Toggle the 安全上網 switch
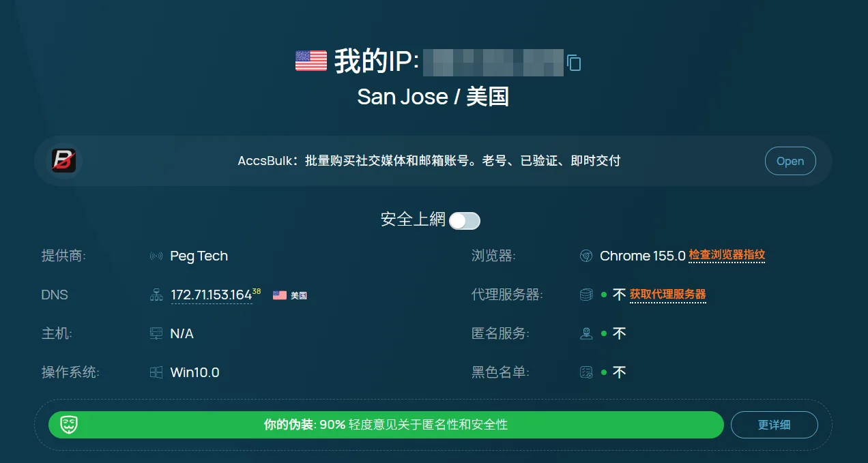This screenshot has width=868, height=463. tap(465, 220)
